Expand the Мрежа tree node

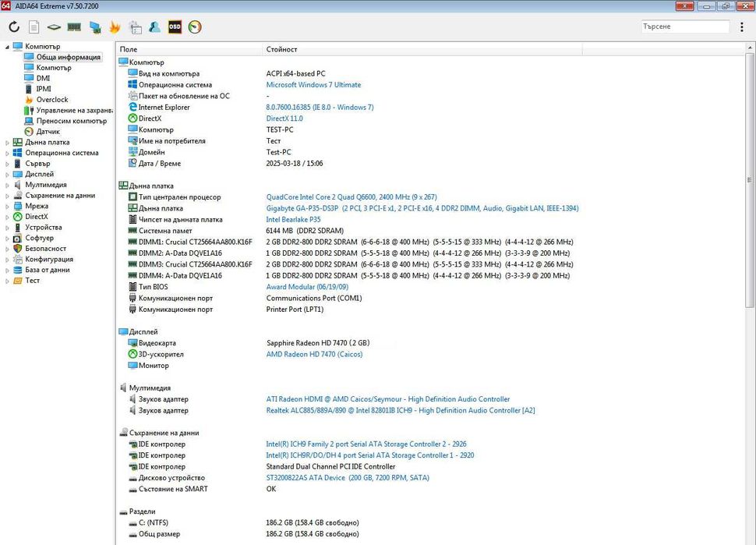pos(7,207)
